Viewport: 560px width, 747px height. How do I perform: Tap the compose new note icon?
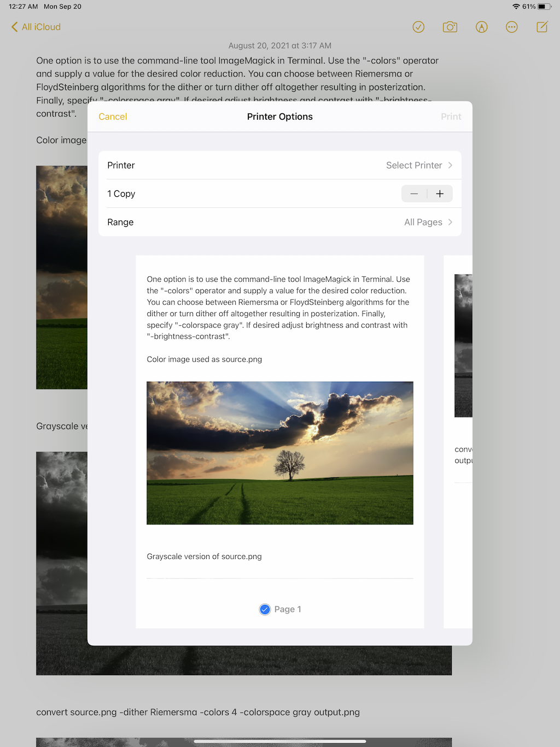click(542, 27)
